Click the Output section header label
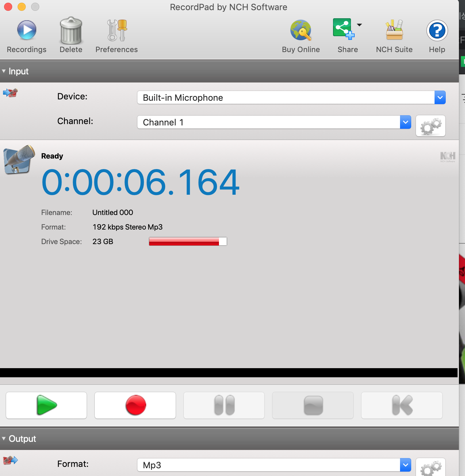 (x=22, y=439)
